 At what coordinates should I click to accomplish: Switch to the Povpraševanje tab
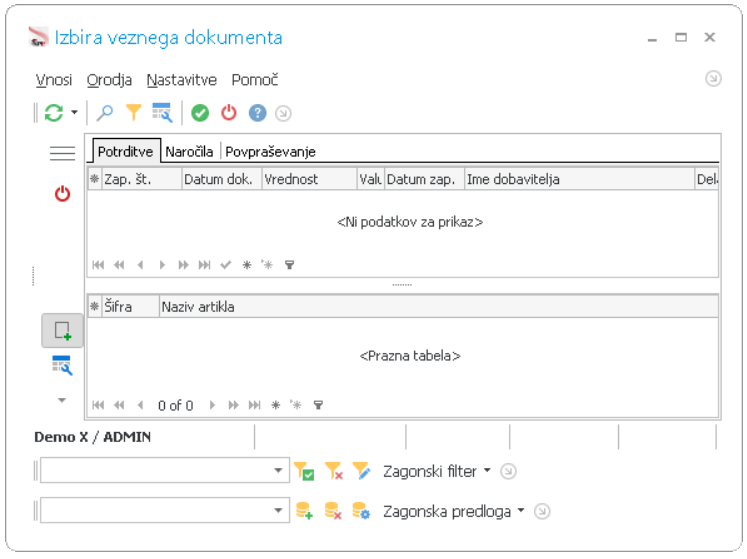270,152
